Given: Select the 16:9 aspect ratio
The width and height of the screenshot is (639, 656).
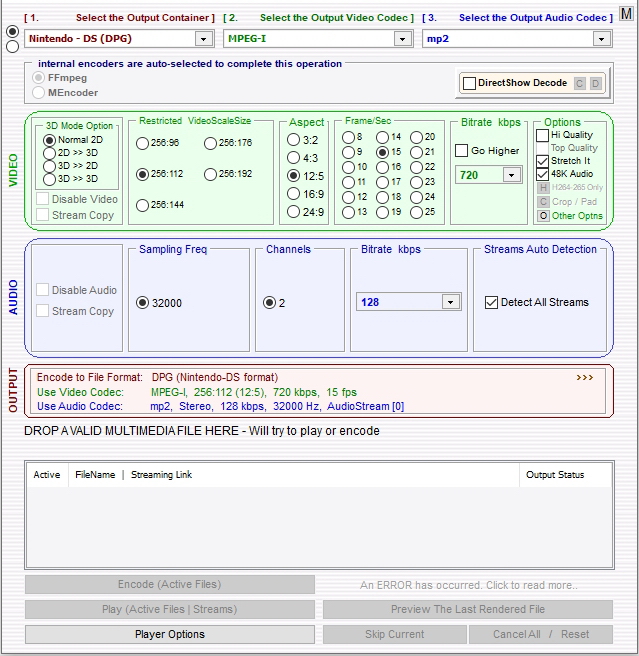Looking at the screenshot, I should (x=293, y=193).
